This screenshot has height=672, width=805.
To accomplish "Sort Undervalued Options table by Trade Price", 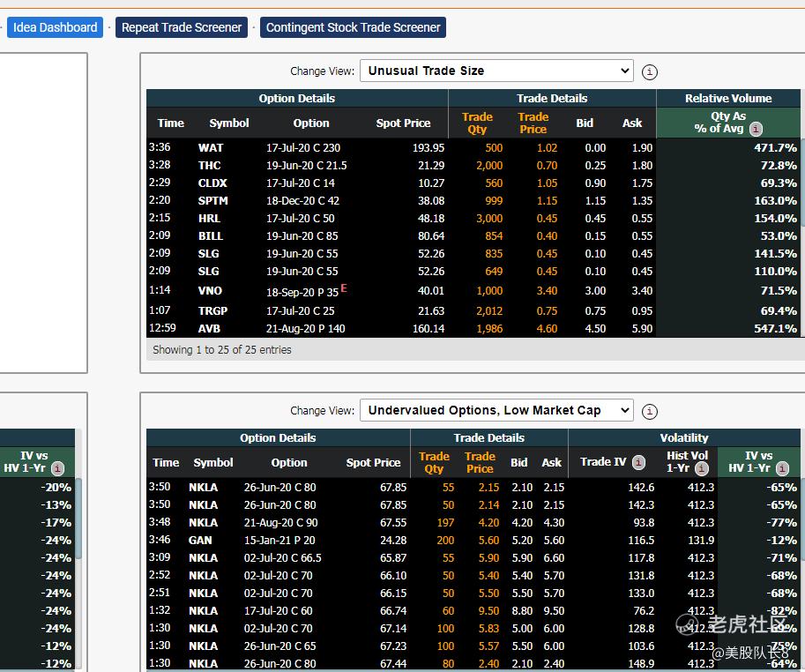I will click(480, 462).
